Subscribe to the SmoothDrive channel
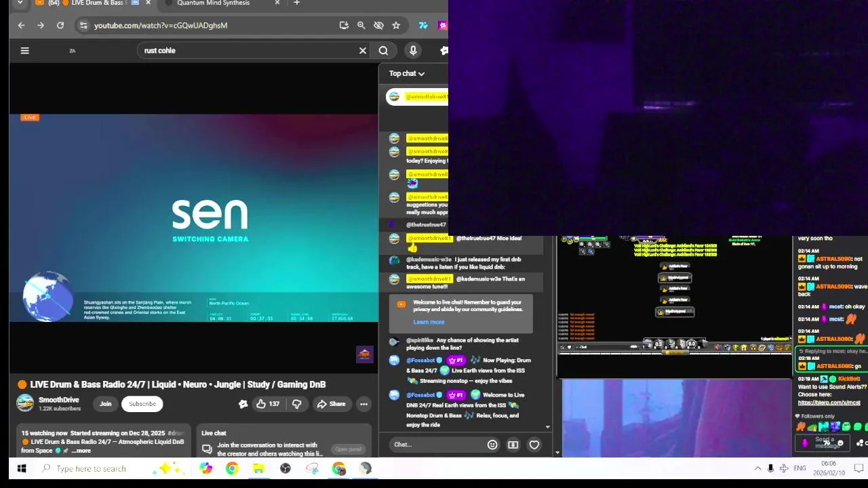Screen dimensions: 868x488 (x=142, y=404)
